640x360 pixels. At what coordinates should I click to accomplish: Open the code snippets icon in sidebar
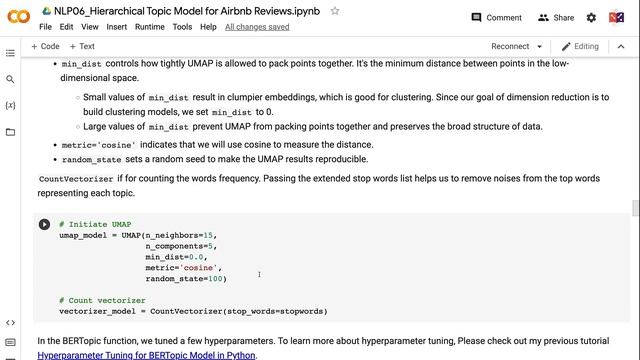click(x=10, y=323)
